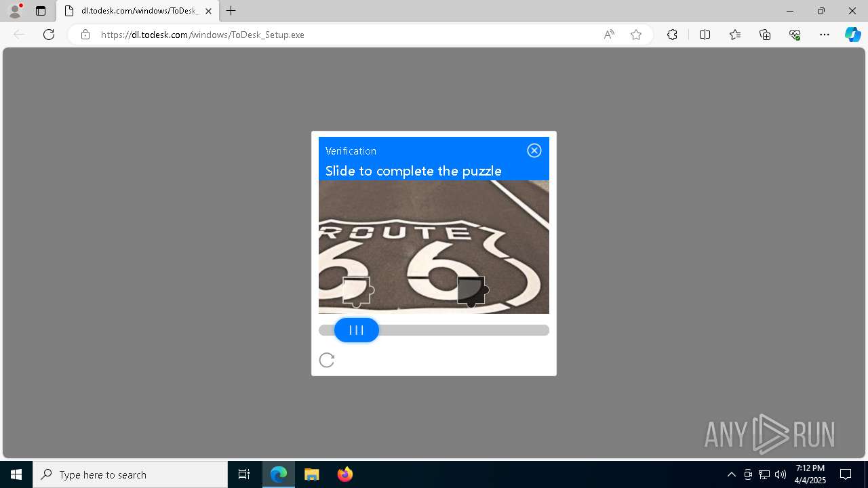
Task: Open the Extensions puzzle icon
Action: click(672, 35)
